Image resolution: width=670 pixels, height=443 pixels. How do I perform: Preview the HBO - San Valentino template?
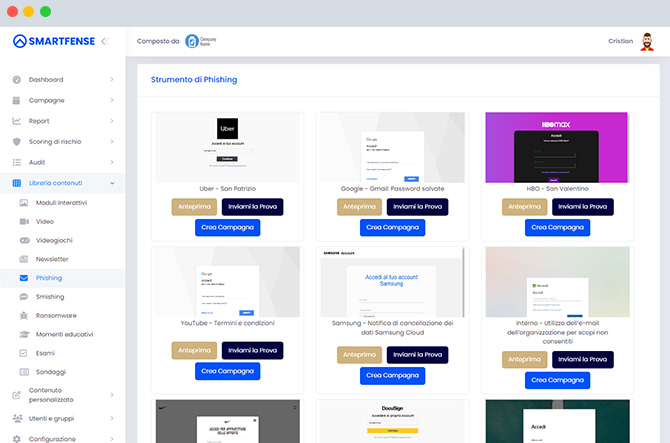click(x=524, y=207)
